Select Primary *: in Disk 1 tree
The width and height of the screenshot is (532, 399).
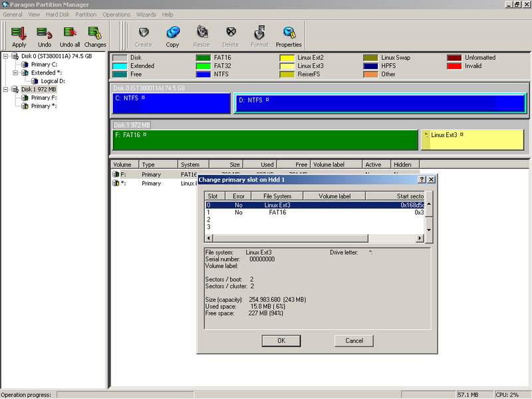pyautogui.click(x=44, y=106)
